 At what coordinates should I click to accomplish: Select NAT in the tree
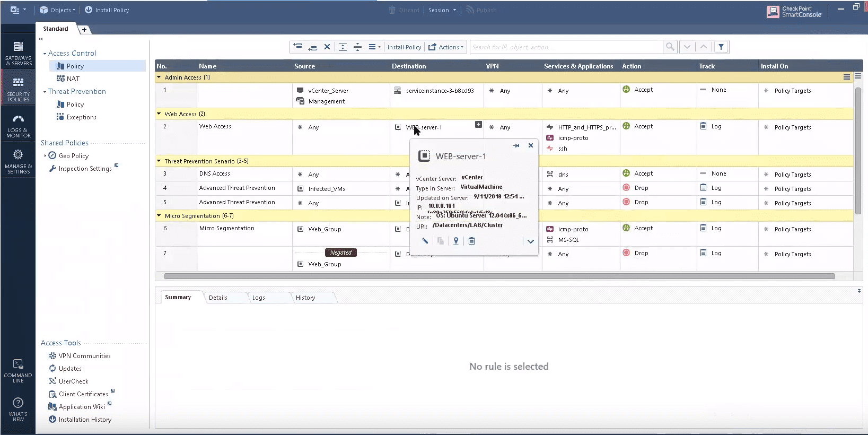(x=68, y=79)
